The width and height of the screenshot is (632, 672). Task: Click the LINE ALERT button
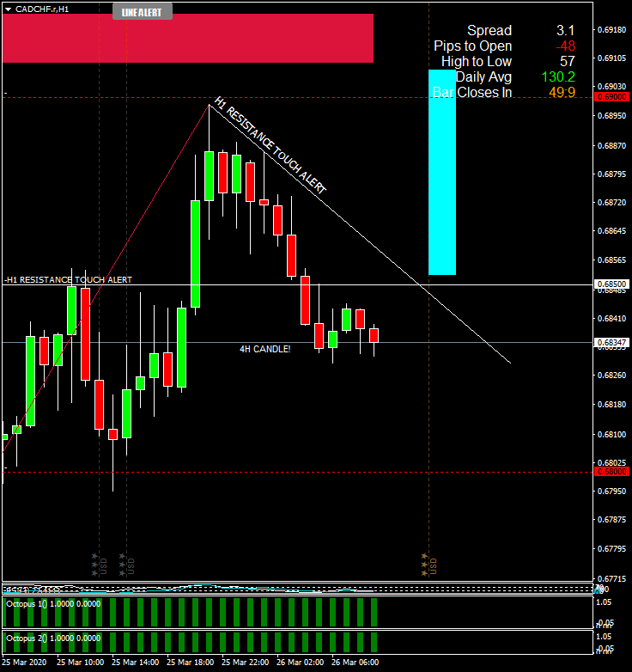coord(143,12)
